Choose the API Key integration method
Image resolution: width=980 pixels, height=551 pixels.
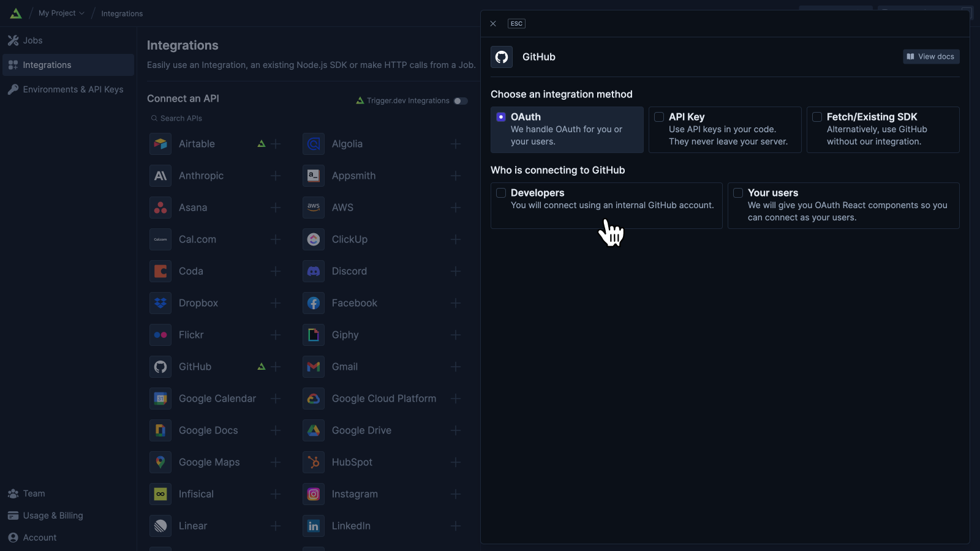pyautogui.click(x=725, y=130)
